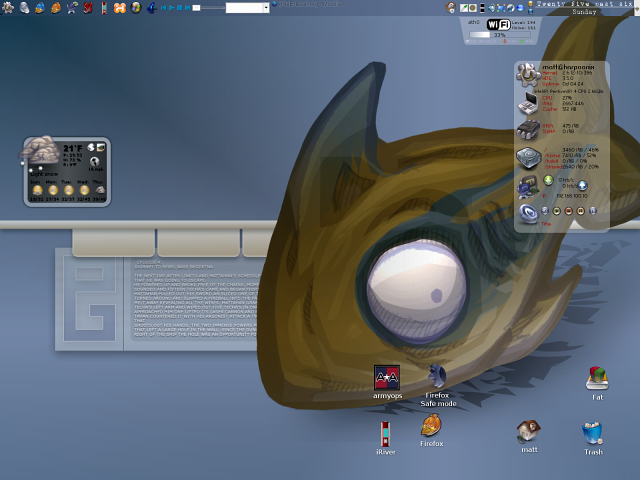Click the orange bone-shaped panel icon

coord(120,7)
